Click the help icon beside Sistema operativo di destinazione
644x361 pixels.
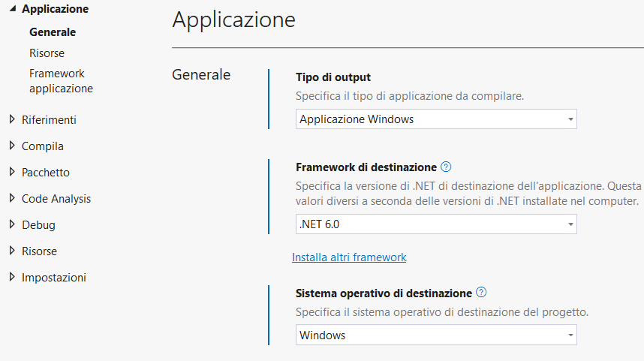(481, 293)
